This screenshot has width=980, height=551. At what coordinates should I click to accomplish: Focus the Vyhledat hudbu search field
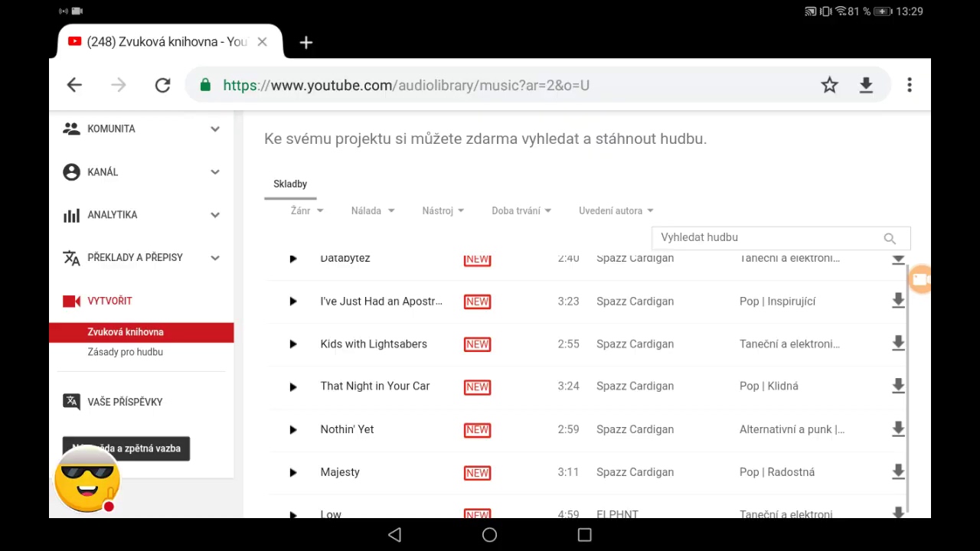click(781, 238)
